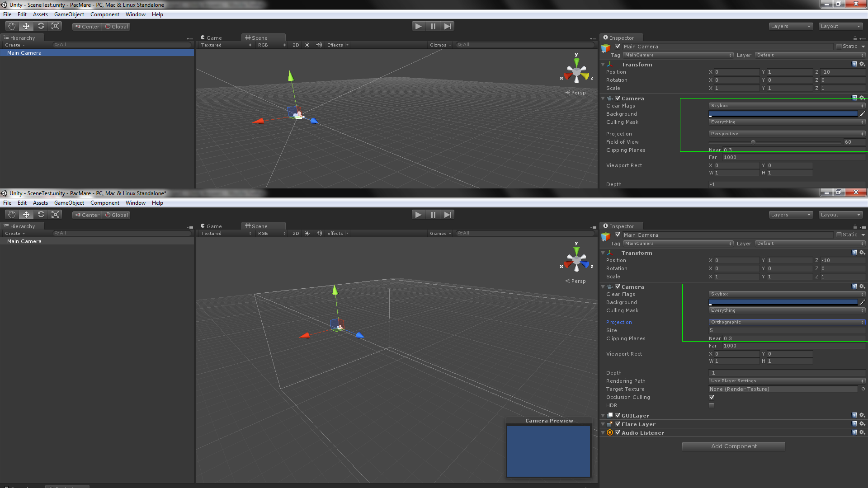Toggle Main Camera active checkbox in bottom Inspector

pos(618,235)
